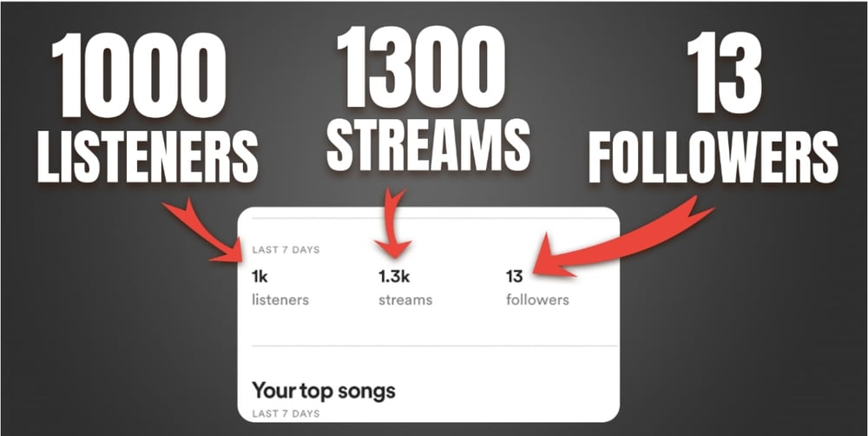Click the big 'FOLLOWERS' headline text
This screenshot has height=436, width=868.
coord(713,156)
